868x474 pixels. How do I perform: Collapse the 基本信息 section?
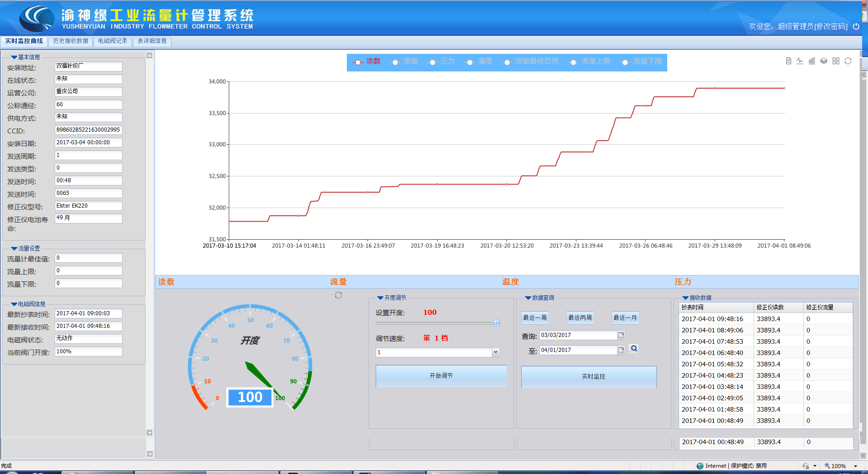click(x=14, y=57)
